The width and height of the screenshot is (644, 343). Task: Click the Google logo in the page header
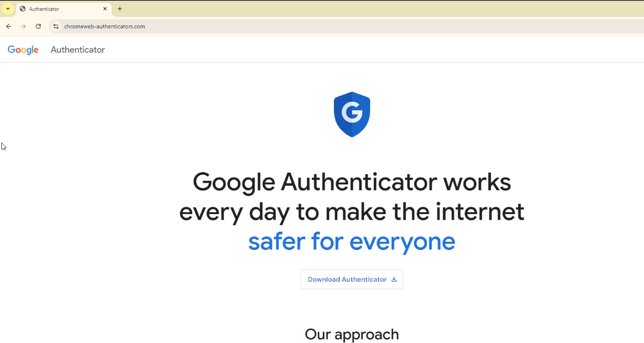point(23,50)
